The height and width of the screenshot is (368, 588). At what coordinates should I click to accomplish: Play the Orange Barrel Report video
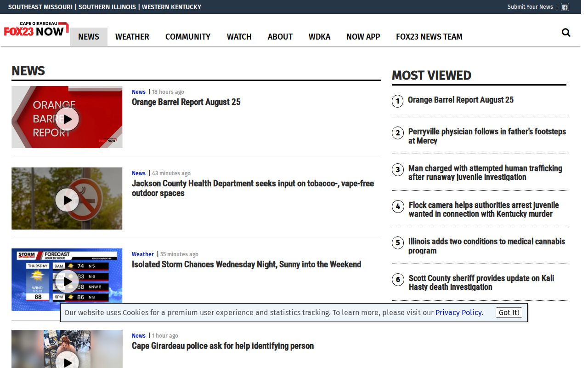point(67,119)
